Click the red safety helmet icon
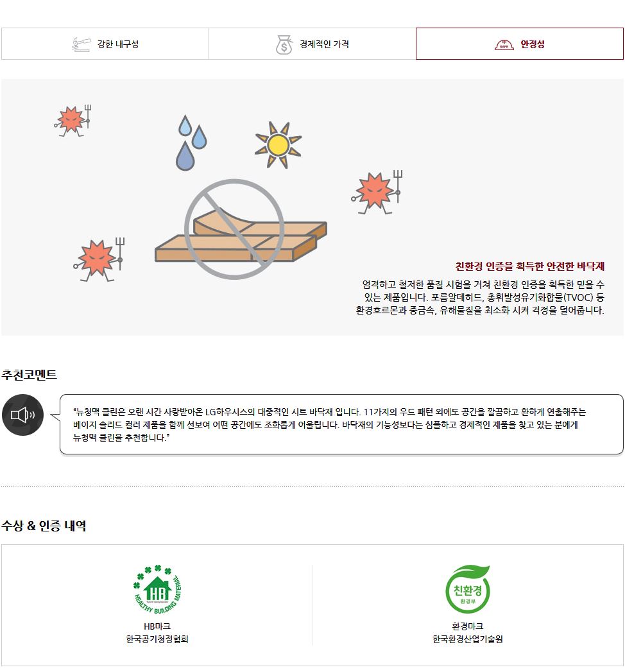This screenshot has height=672, width=625. pyautogui.click(x=504, y=44)
